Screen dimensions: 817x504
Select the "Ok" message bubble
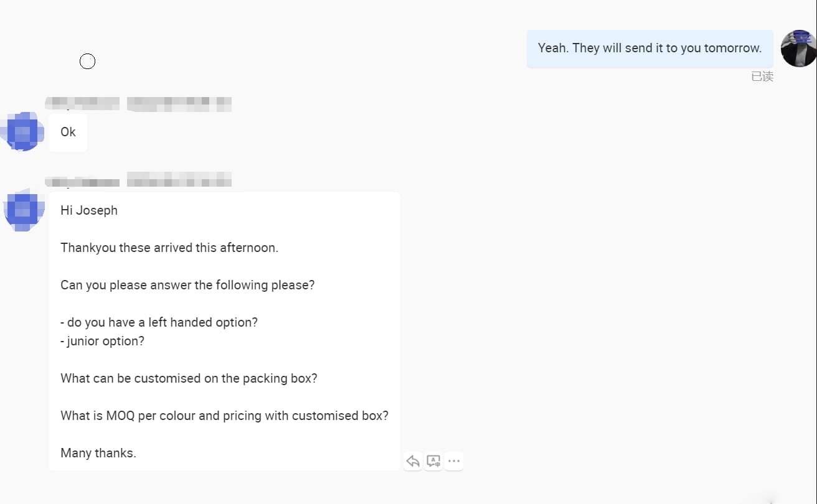pyautogui.click(x=68, y=132)
